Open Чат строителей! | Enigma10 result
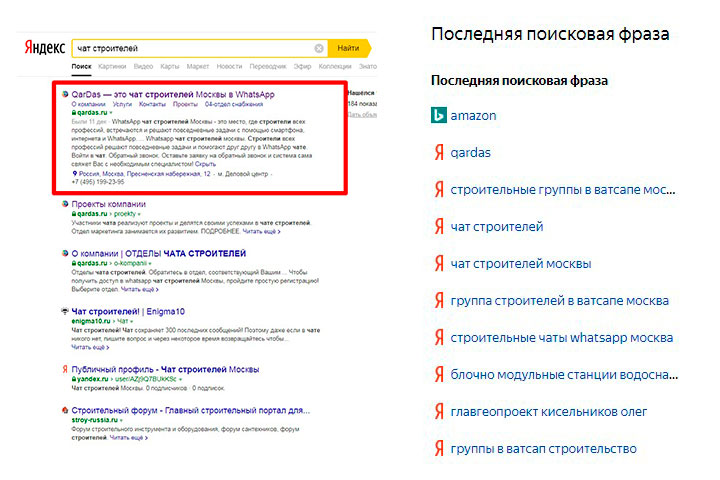 [128, 311]
